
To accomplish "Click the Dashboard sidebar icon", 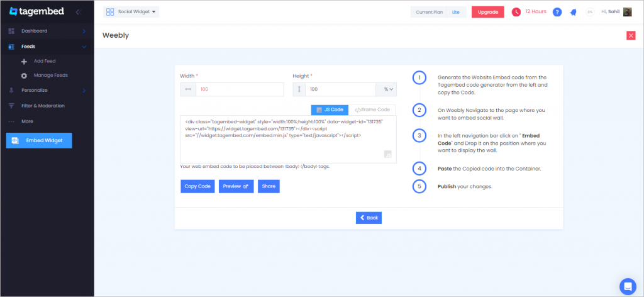I will tap(11, 31).
